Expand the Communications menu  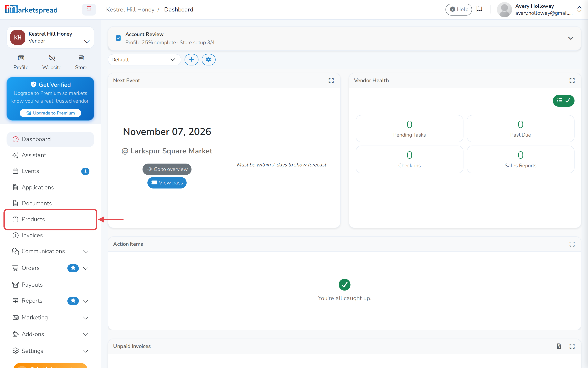[50, 251]
